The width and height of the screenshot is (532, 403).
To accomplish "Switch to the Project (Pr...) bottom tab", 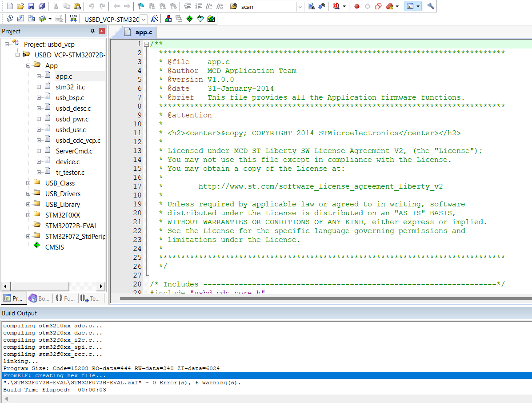I will tap(13, 298).
